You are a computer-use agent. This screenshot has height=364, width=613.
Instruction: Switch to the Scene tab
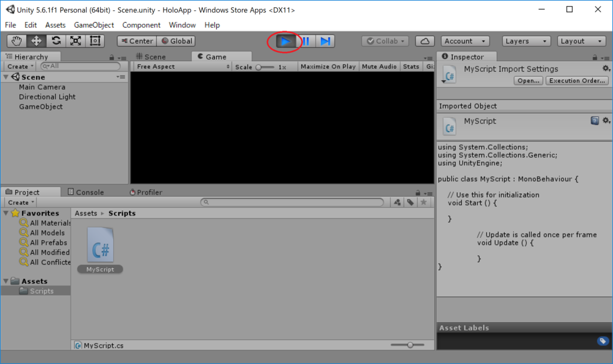coord(151,57)
